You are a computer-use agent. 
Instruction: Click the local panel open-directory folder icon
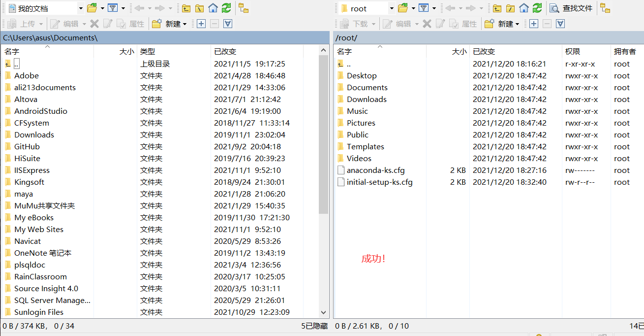[x=92, y=8]
